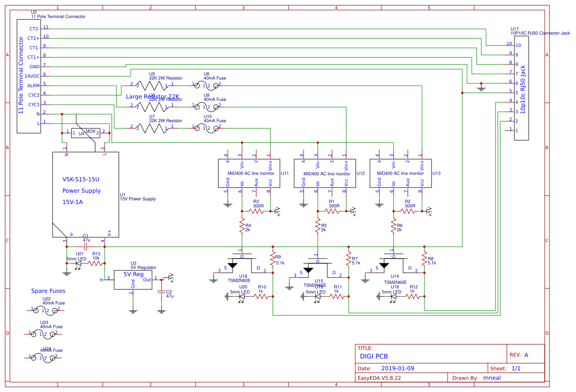The width and height of the screenshot is (576, 392).
Task: Select the U21 5mm LED symbol
Action: [78, 264]
